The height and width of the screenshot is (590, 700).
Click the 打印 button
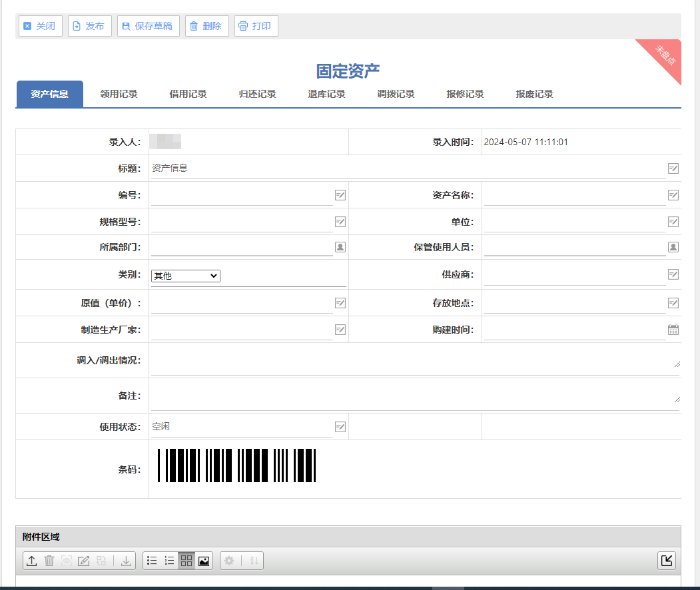(x=256, y=26)
